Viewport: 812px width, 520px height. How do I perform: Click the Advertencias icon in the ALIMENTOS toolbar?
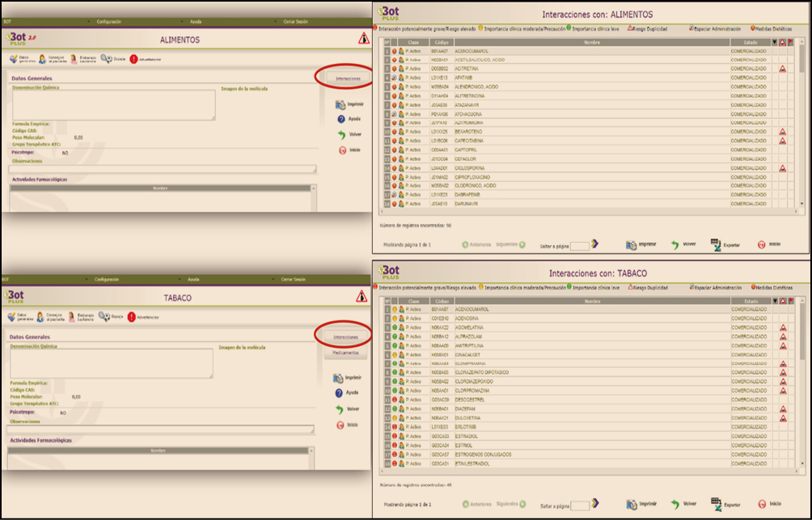pos(133,59)
